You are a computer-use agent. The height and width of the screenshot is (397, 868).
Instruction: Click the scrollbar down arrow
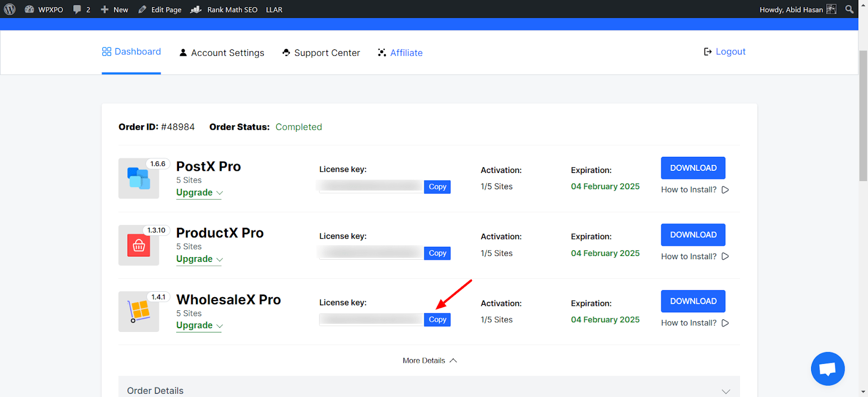(x=863, y=392)
